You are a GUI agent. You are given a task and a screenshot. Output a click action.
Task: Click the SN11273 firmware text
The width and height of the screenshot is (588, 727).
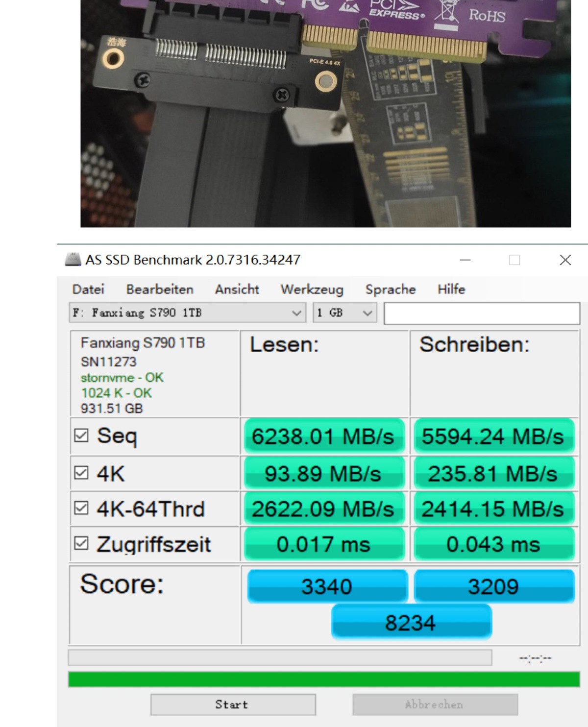pos(108,362)
